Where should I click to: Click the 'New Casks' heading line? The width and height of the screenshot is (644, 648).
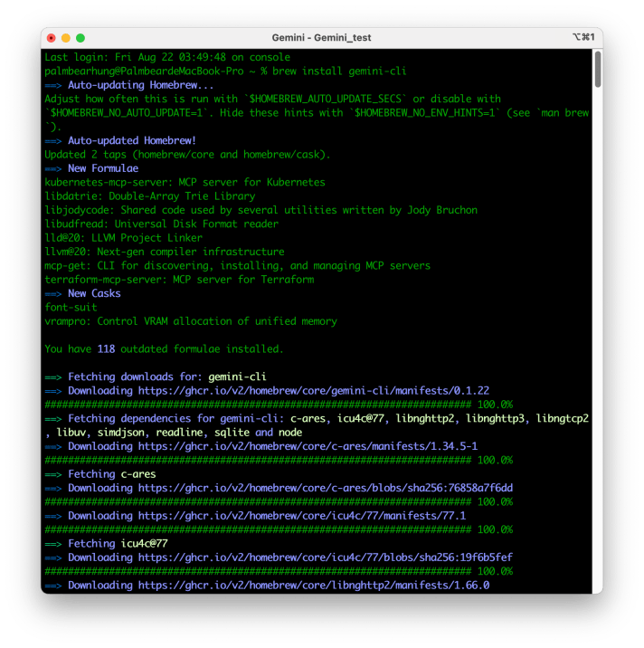coord(93,293)
